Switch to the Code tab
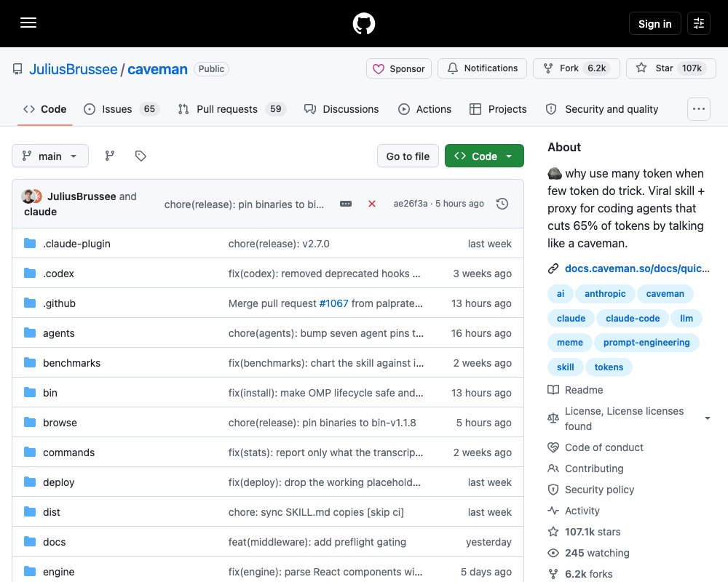The width and height of the screenshot is (728, 582). [x=44, y=109]
